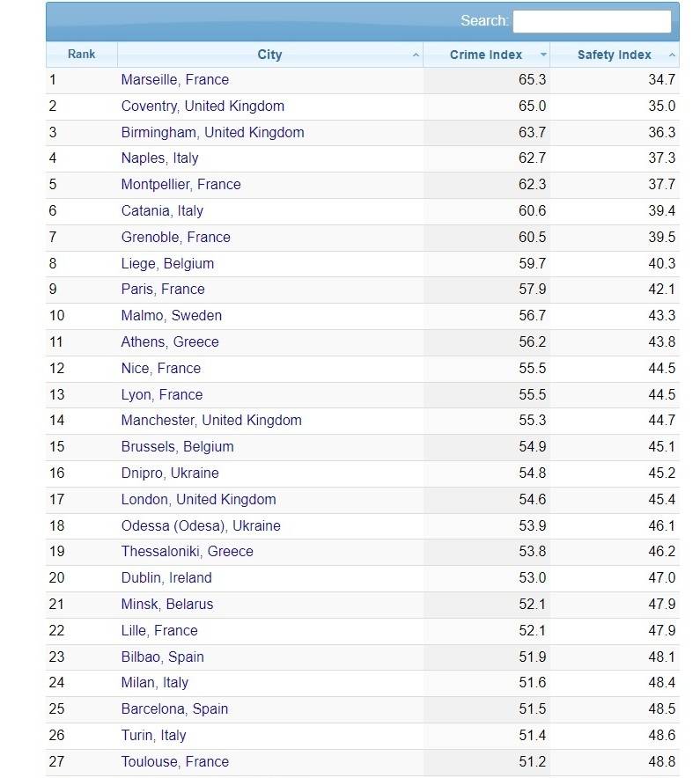Click the Paris, France row's crime index value 57.9

(532, 290)
